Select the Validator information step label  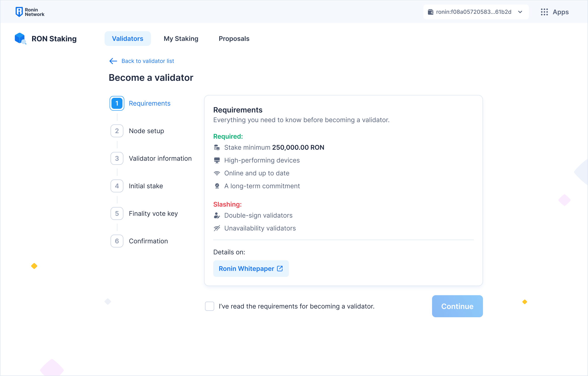click(x=160, y=158)
